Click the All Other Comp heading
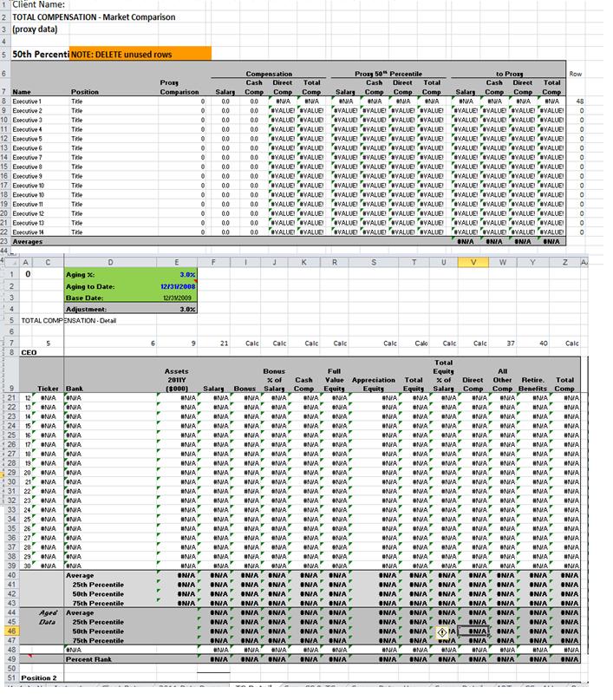This screenshot has height=700, width=613. coord(502,380)
